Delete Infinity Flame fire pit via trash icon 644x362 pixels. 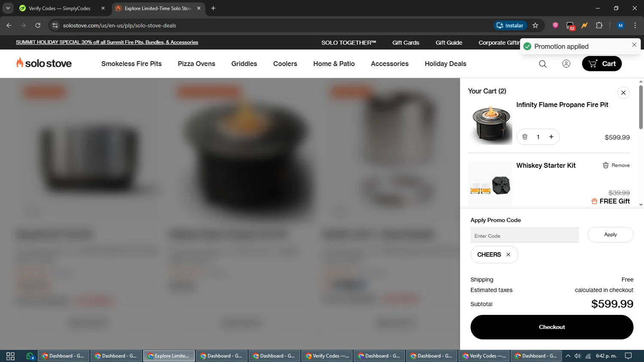click(x=525, y=137)
